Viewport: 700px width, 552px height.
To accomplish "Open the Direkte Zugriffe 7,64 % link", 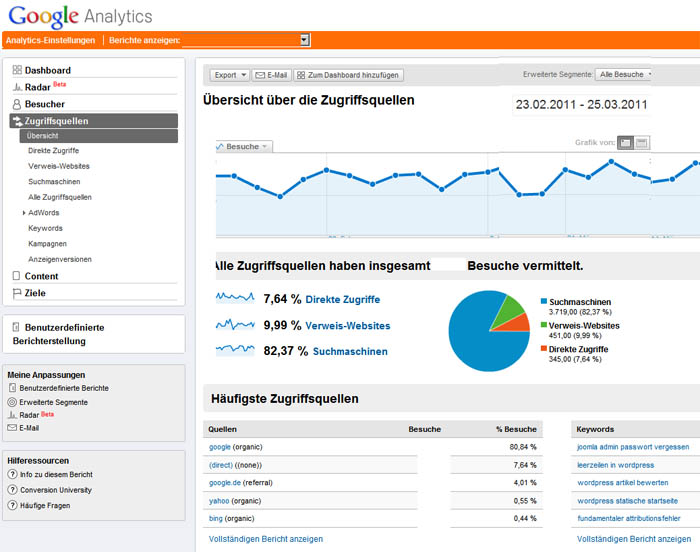I will (x=342, y=299).
